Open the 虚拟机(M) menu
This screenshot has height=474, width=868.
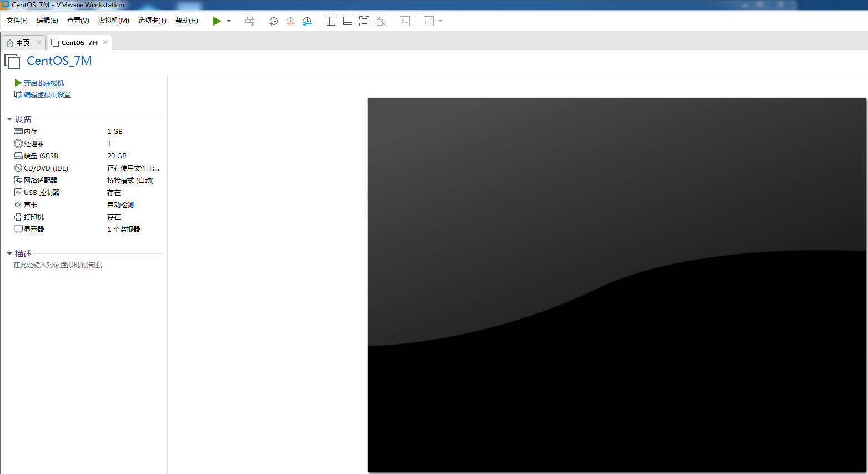[114, 21]
